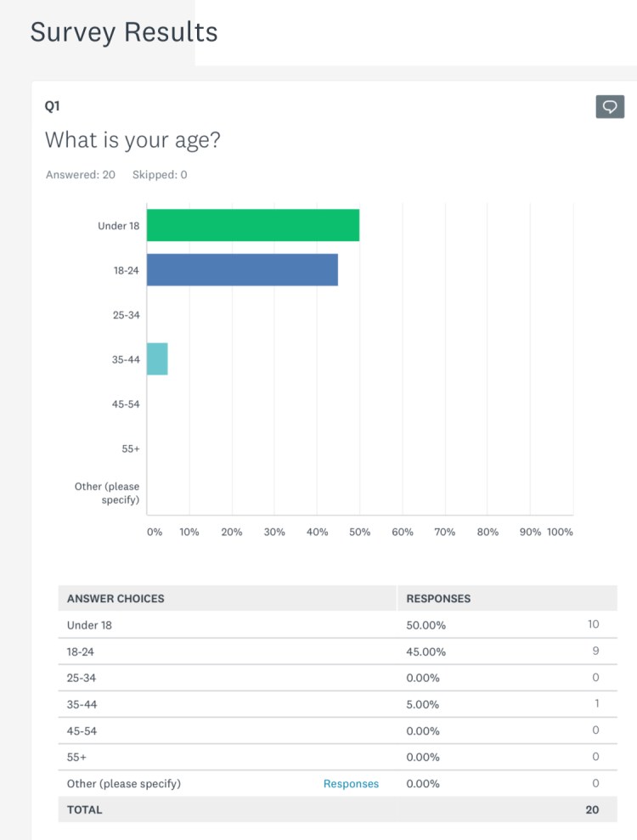Click the Q1 question number label
Screen dimensions: 637x840
[x=53, y=105]
